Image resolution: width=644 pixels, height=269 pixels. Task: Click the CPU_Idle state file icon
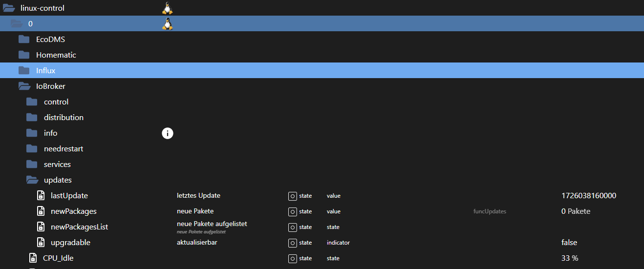point(33,258)
